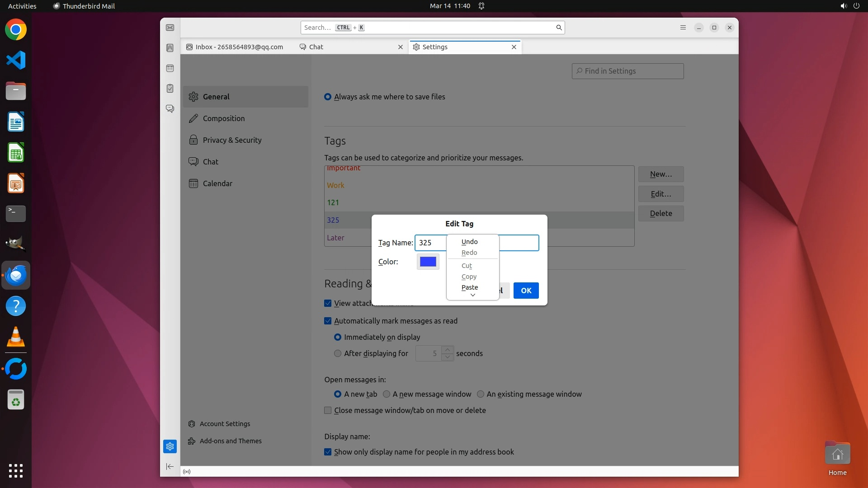Switch to the Inbox tab
Viewport: 868px width, 488px height.
[x=239, y=47]
